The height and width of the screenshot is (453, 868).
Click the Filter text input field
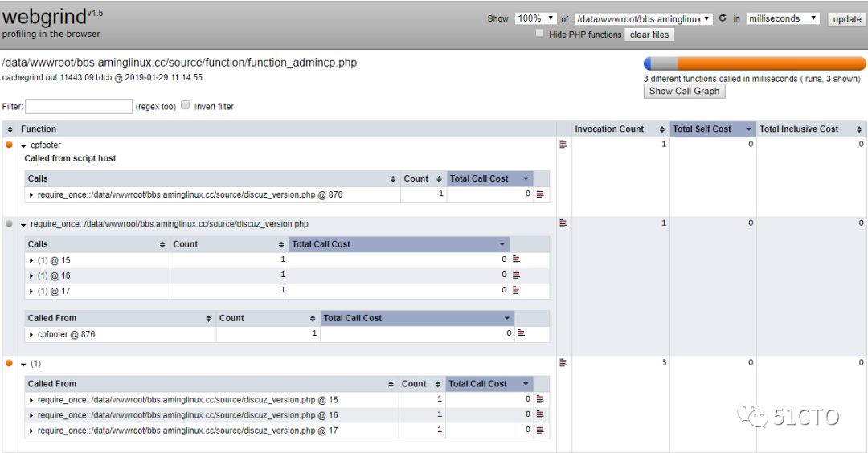pyautogui.click(x=79, y=106)
